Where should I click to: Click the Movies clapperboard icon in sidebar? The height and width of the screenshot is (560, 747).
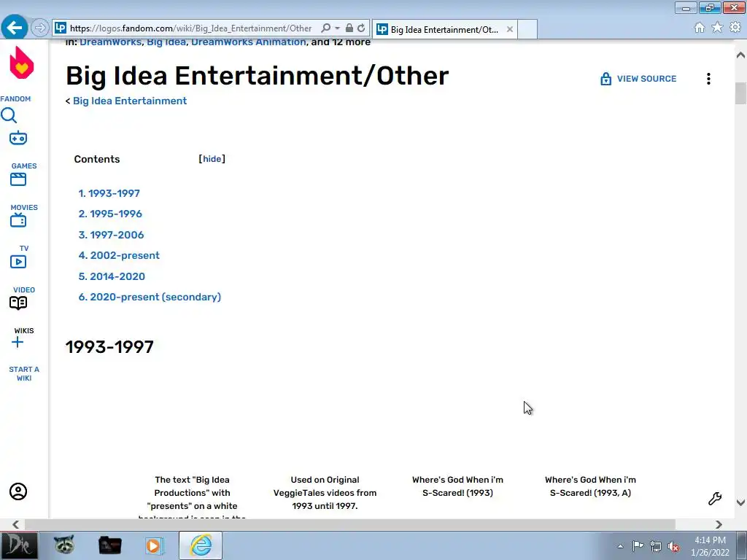pos(18,179)
